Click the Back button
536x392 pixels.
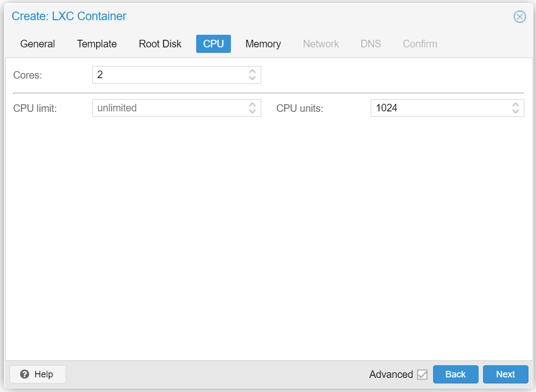click(455, 374)
